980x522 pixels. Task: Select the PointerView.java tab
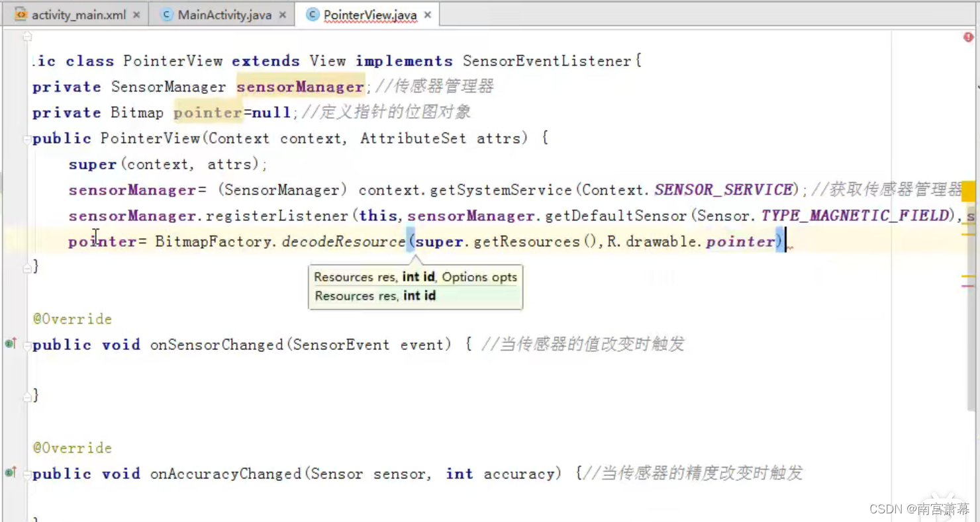click(367, 15)
